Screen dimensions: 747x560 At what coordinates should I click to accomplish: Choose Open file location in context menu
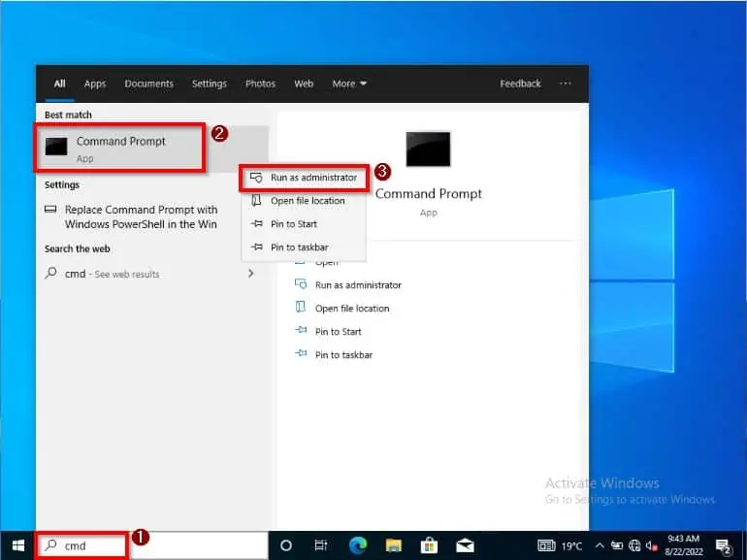304,201
